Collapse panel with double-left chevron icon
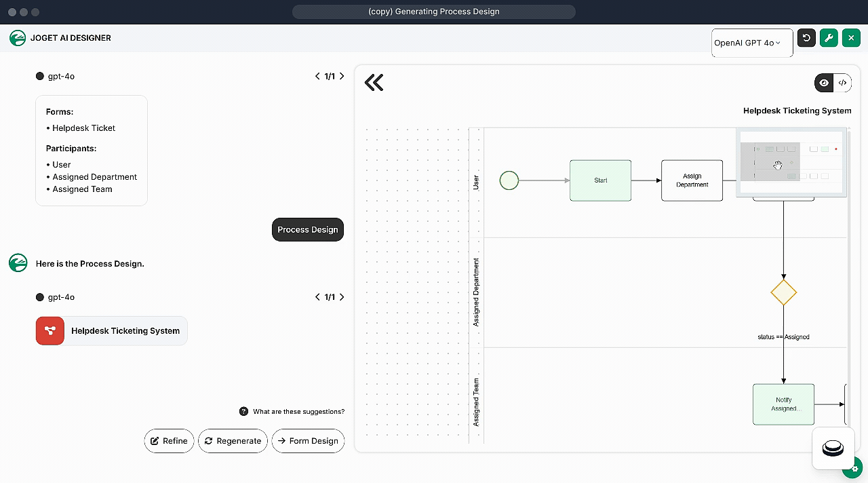 point(374,83)
